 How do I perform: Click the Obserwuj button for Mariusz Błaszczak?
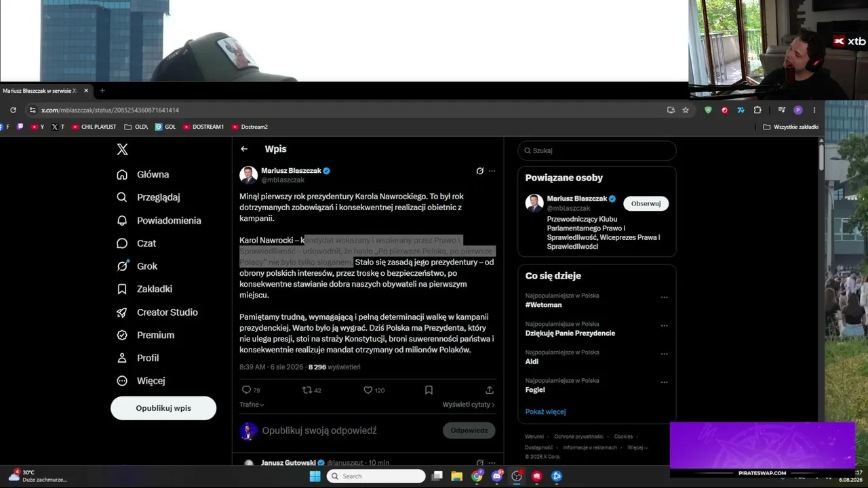click(x=646, y=203)
